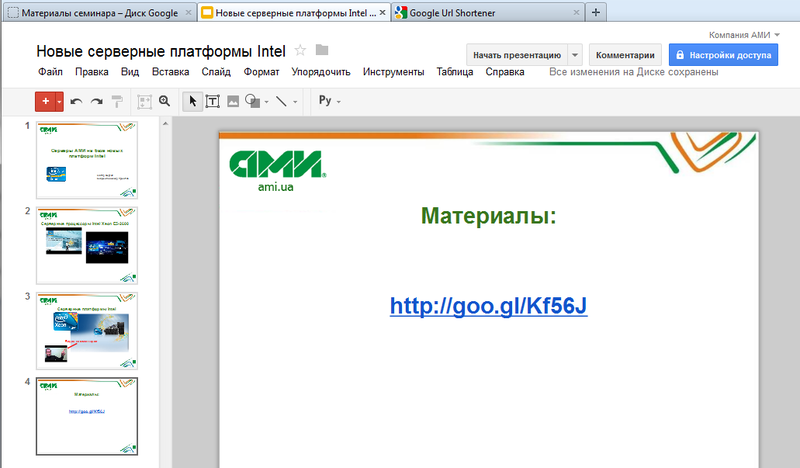Screen dimensions: 800x468
Task: Close the Материалы семинара browser tab
Action: click(x=188, y=13)
